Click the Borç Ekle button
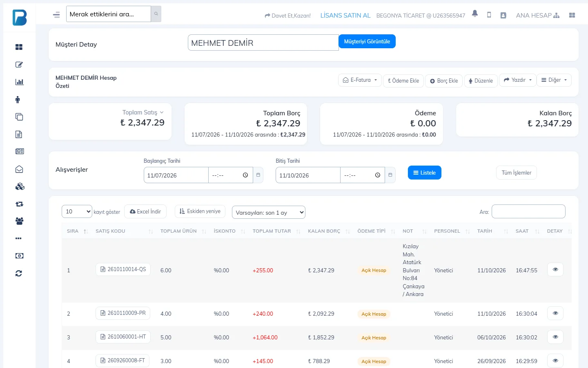 tap(444, 81)
